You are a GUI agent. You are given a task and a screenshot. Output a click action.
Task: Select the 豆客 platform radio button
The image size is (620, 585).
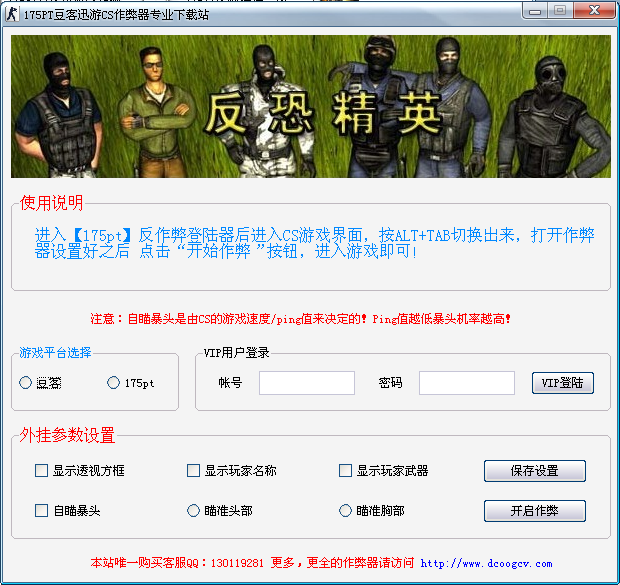(26, 382)
